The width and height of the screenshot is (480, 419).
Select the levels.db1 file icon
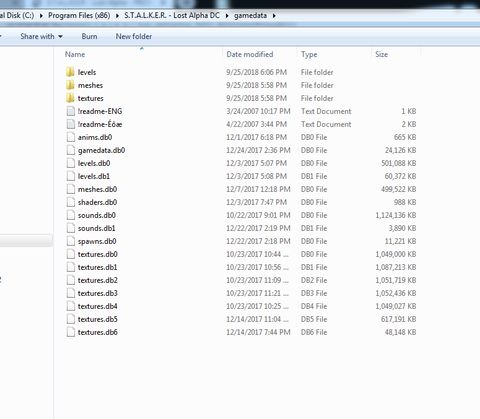[x=71, y=176]
